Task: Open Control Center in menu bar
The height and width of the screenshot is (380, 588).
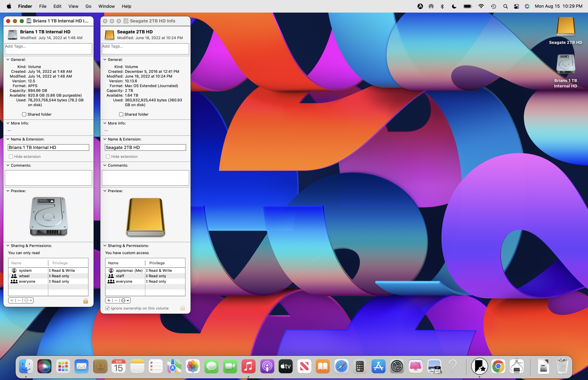Action: pos(516,6)
